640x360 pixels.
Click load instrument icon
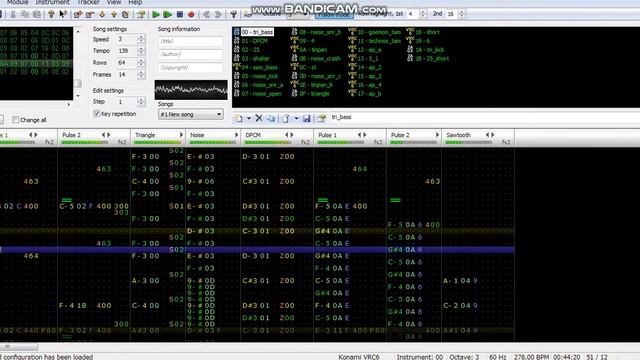click(285, 119)
